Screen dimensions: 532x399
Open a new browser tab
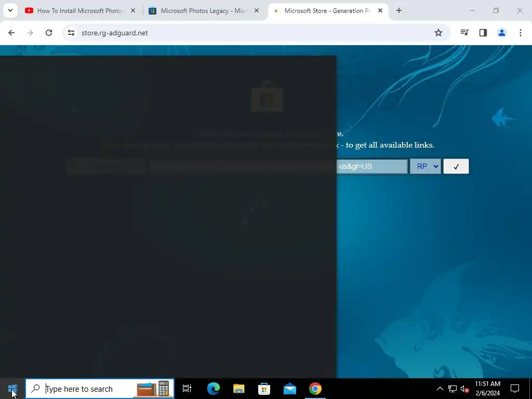(399, 11)
